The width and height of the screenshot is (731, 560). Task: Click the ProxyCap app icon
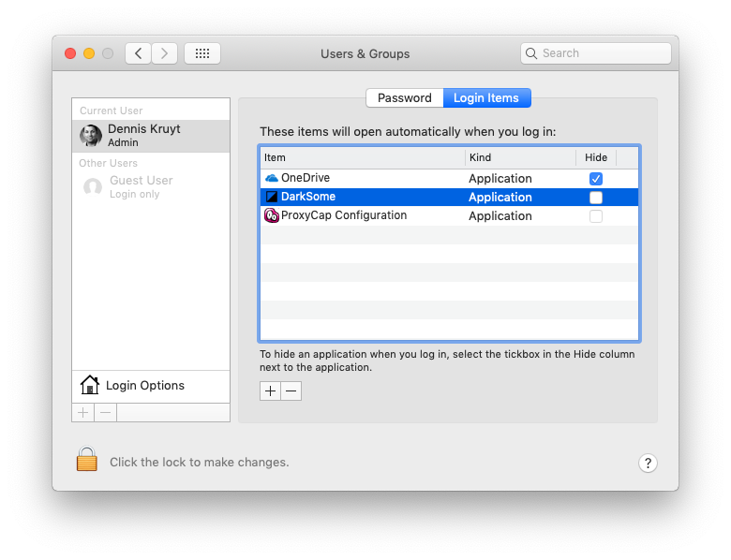(272, 215)
